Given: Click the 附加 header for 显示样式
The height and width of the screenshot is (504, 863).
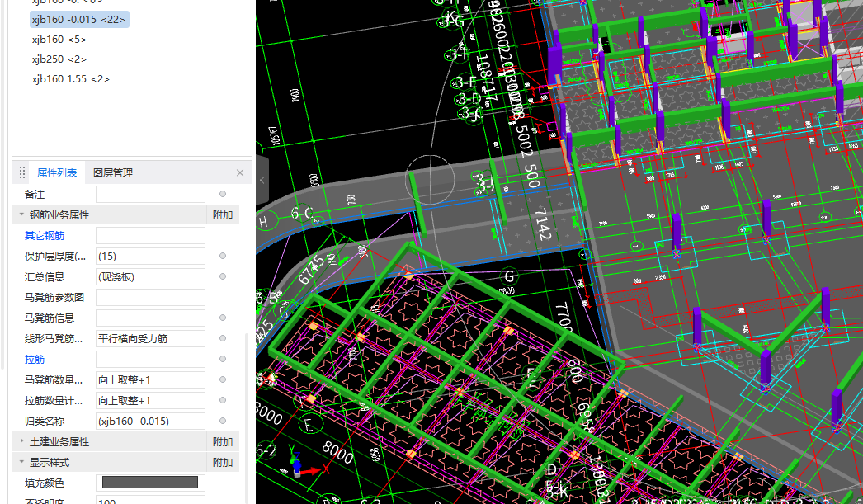Looking at the screenshot, I should click(x=223, y=463).
